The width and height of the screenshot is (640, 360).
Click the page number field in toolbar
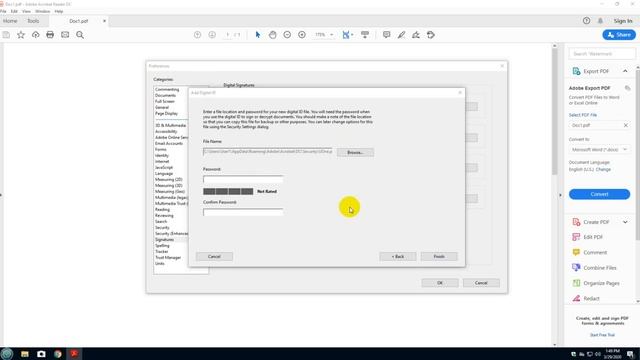coord(228,35)
